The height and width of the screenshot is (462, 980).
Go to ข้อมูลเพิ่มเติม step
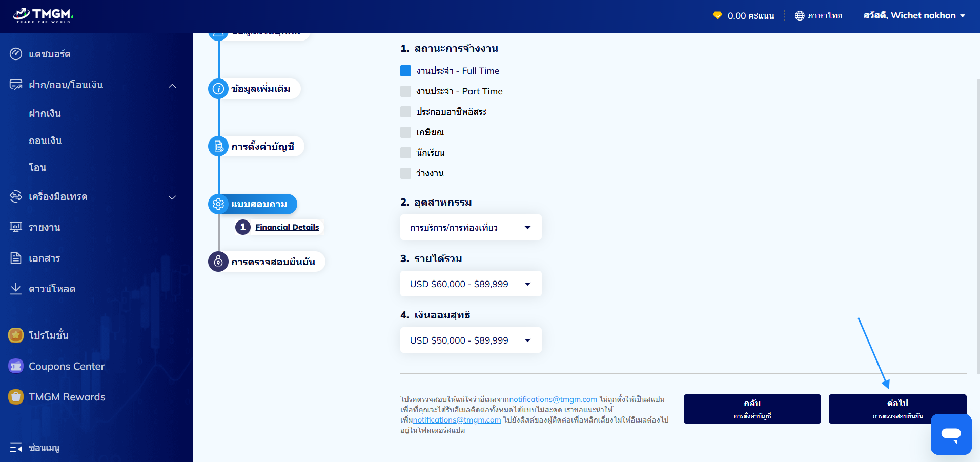click(x=260, y=89)
